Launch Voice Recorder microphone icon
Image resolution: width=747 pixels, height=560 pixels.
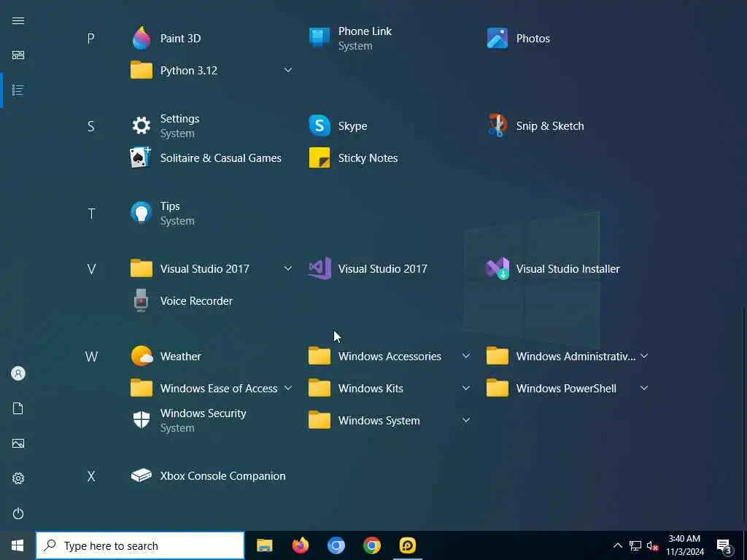tap(142, 300)
